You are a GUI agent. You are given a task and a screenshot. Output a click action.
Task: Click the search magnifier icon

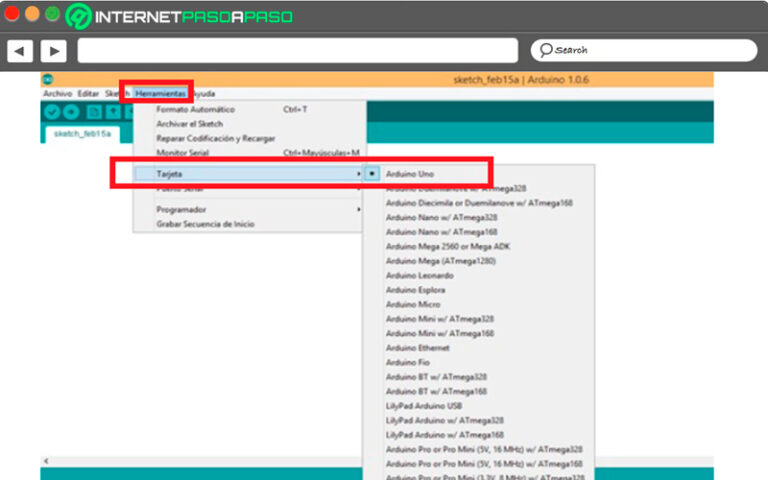coord(545,50)
